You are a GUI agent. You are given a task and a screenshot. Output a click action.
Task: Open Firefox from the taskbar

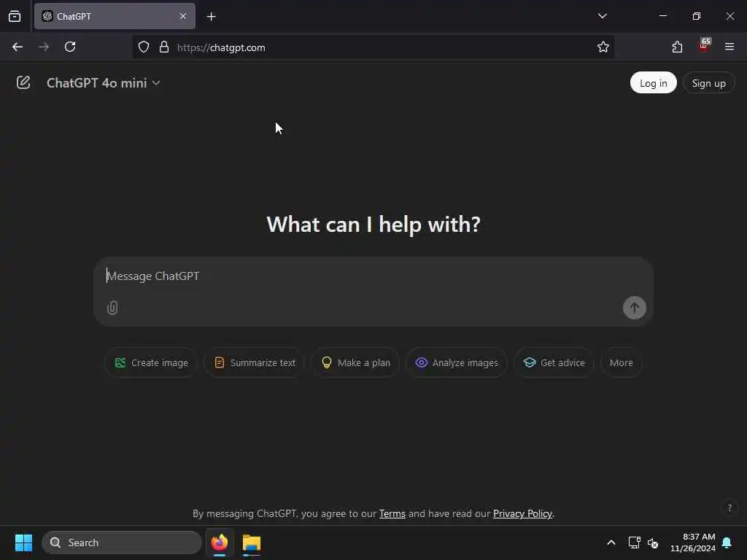[x=220, y=542]
